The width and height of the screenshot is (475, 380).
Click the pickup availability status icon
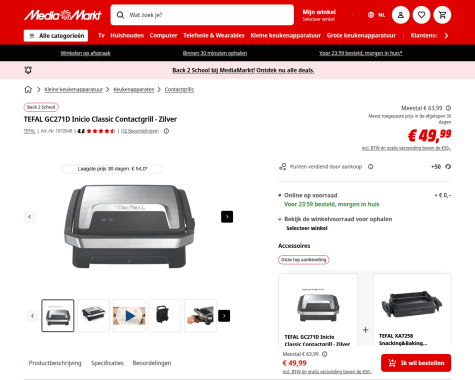pos(280,219)
